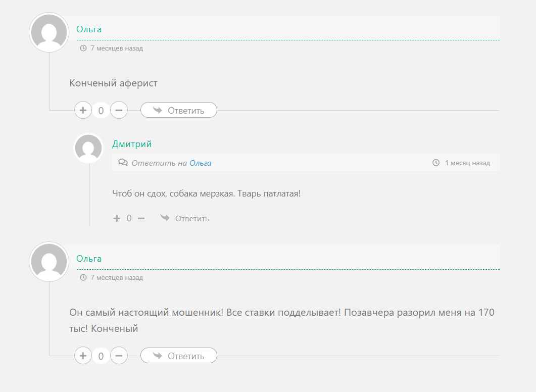Click Ольга's name above "Кончeный аферист"
Viewport: 536px width, 392px height.
89,29
